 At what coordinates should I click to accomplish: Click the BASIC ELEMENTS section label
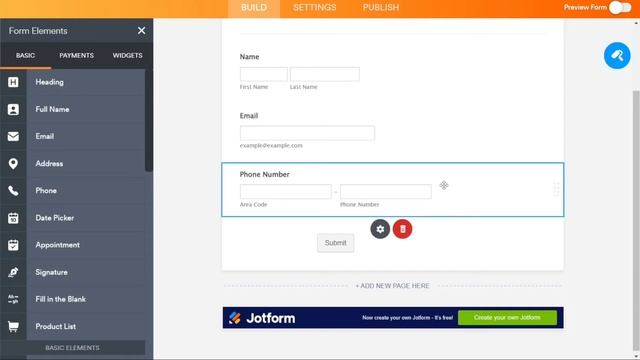click(72, 348)
